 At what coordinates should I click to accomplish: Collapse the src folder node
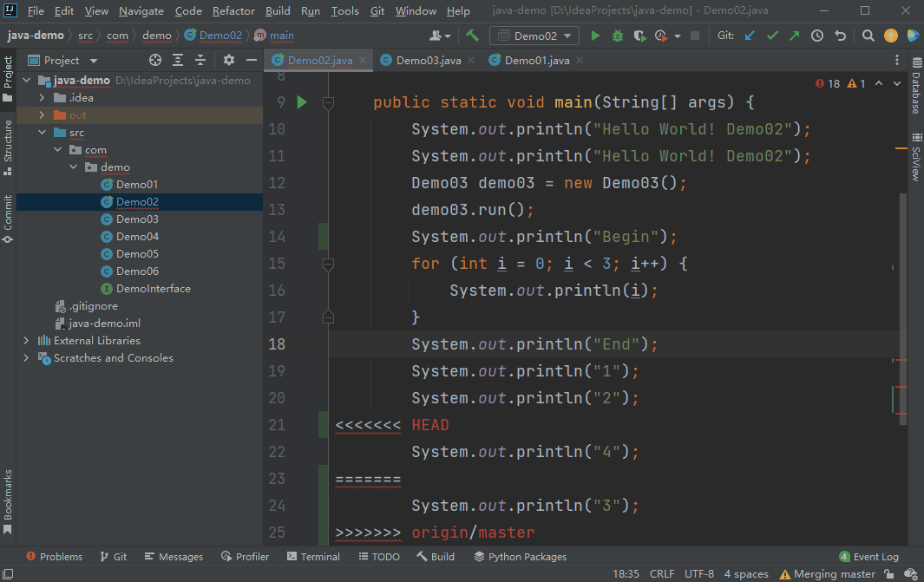[x=42, y=133]
